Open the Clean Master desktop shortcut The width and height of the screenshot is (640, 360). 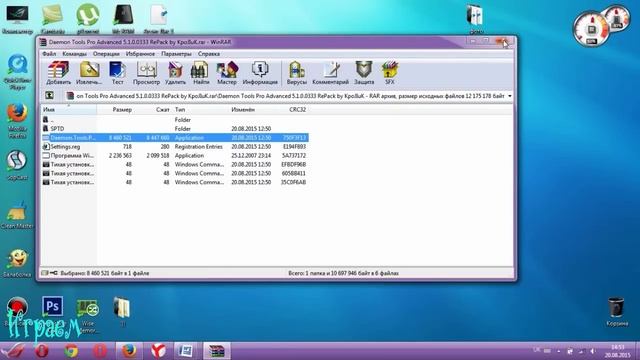[x=17, y=214]
